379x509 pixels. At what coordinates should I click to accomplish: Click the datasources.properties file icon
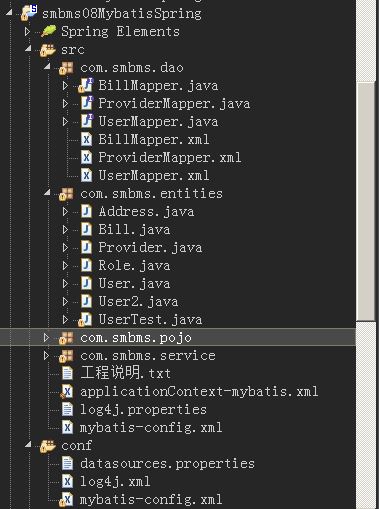tap(67, 463)
